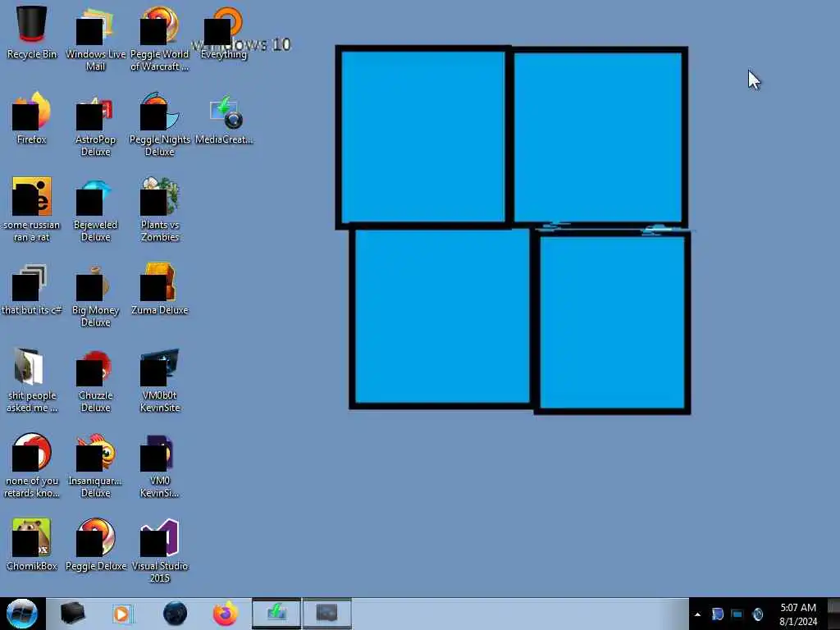The width and height of the screenshot is (840, 630).
Task: Launch AstroPop Deluxe from the desktop
Action: [x=95, y=125]
